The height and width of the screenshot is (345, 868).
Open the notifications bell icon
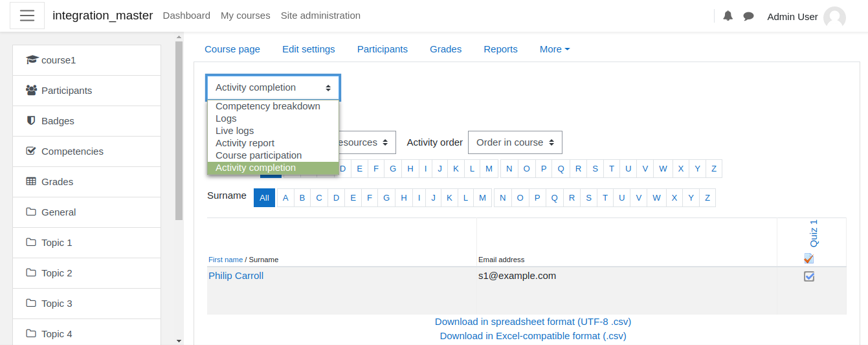[x=728, y=16]
